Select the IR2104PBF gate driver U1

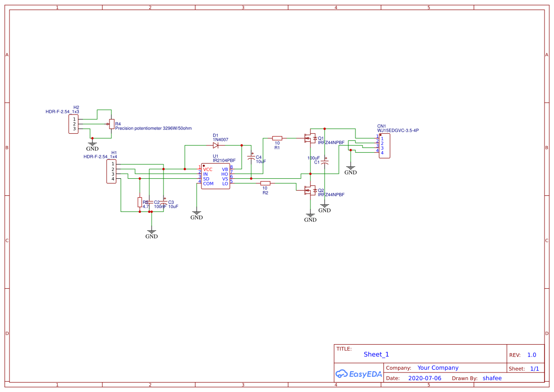(x=215, y=177)
